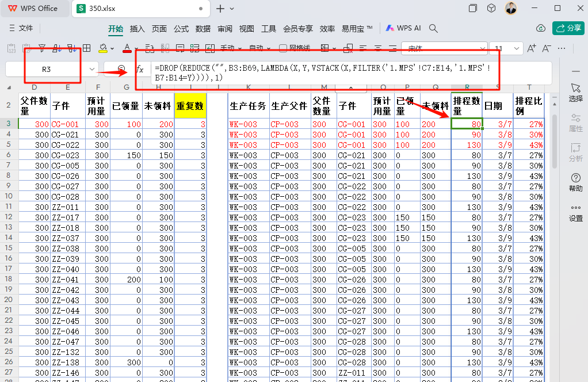Align text center
Screen dimensions: 588x382
[377, 48]
